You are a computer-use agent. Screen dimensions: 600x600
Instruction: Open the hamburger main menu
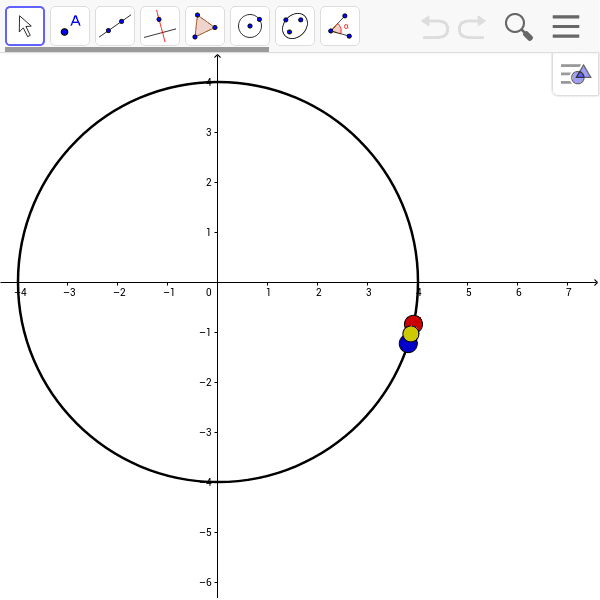[x=566, y=26]
